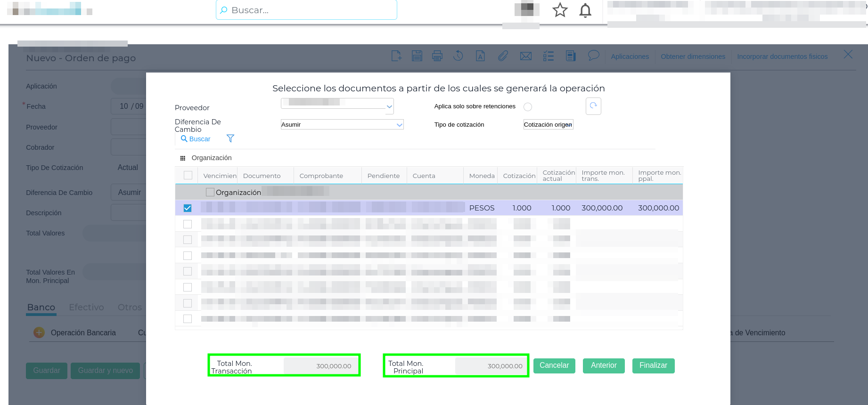Open notifications bell icon
The height and width of the screenshot is (405, 868).
[585, 10]
